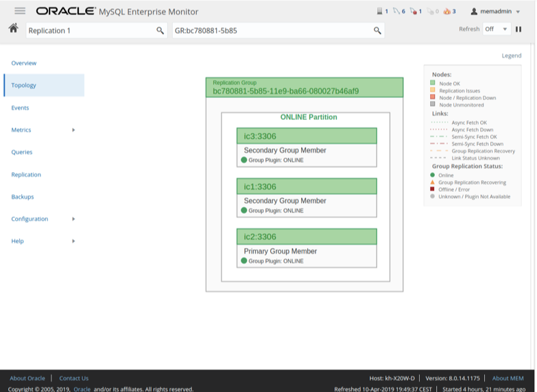
Task: Open instance error status icon showing 1
Action: [x=414, y=11]
